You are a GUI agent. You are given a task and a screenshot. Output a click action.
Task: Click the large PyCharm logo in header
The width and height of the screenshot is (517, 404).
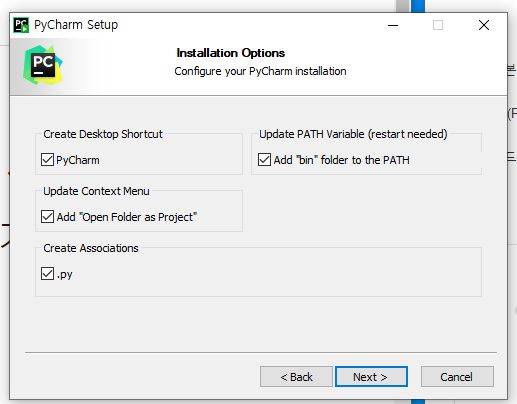click(x=43, y=65)
